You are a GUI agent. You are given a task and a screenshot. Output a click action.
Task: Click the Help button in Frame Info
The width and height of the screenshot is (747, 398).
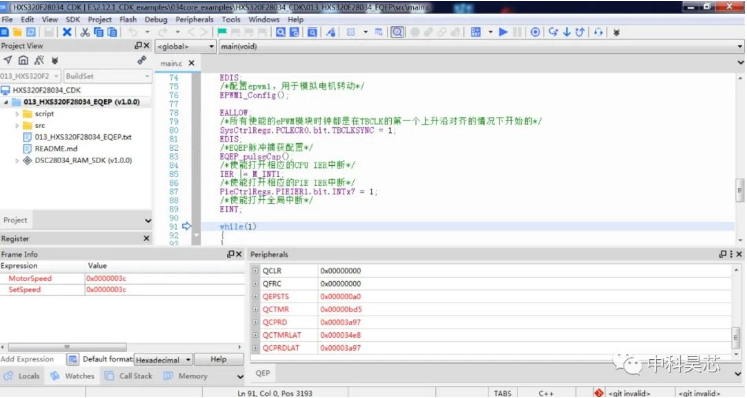[219, 359]
